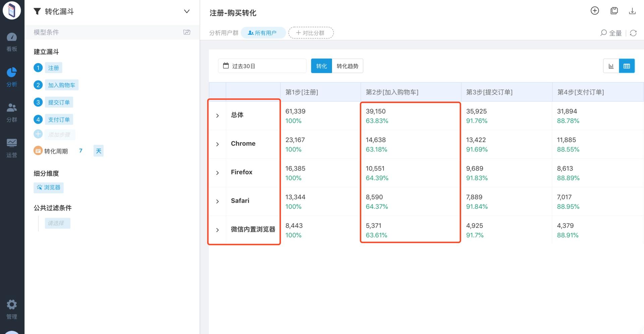Click the add step plus icon
The width and height of the screenshot is (644, 334).
click(38, 134)
